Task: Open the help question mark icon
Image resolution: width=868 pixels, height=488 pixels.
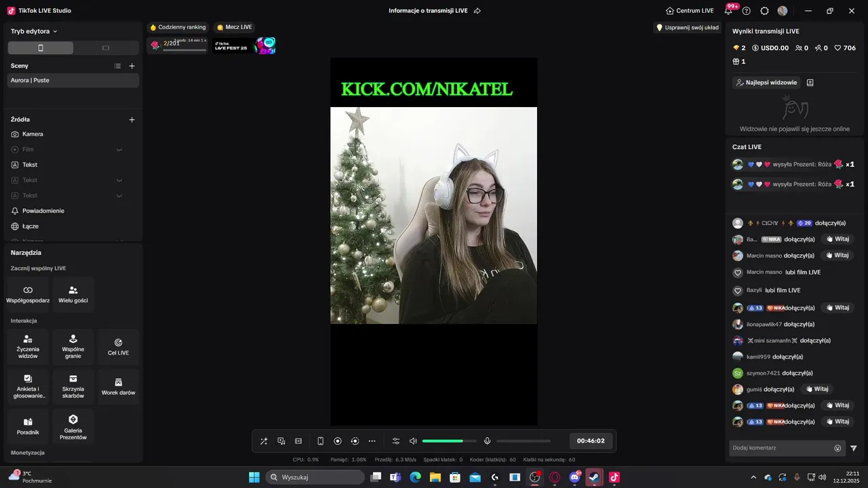Action: [747, 11]
